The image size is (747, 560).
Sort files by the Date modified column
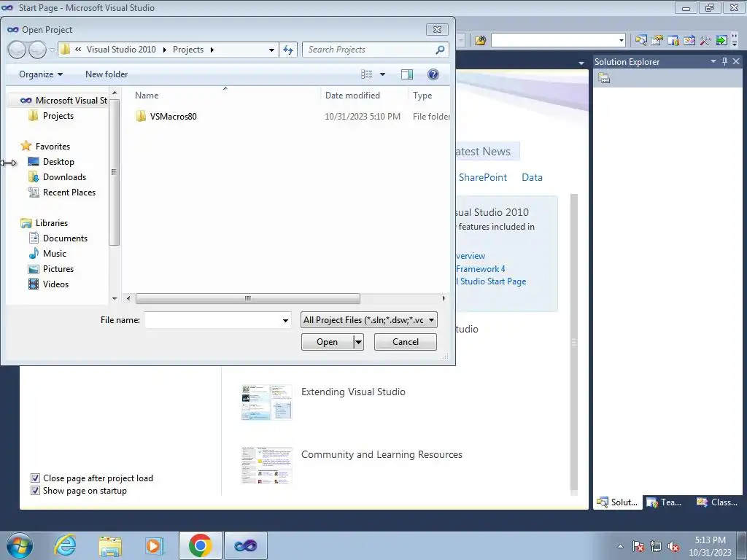[x=352, y=96]
